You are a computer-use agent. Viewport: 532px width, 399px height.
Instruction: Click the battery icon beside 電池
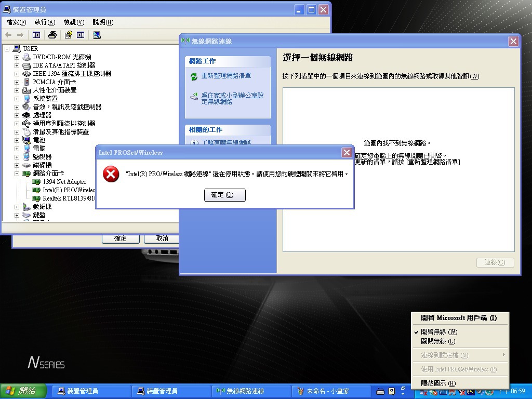tap(26, 140)
